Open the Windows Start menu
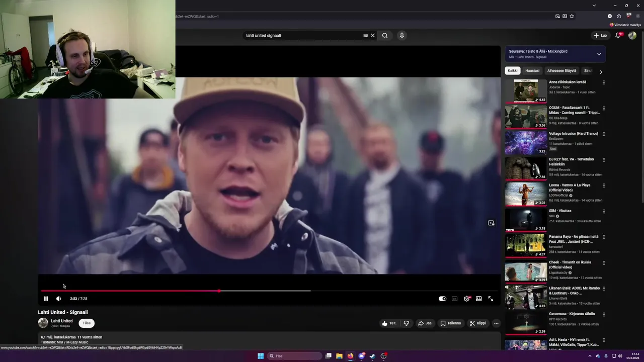Screen dimensions: 644x362 [261, 356]
